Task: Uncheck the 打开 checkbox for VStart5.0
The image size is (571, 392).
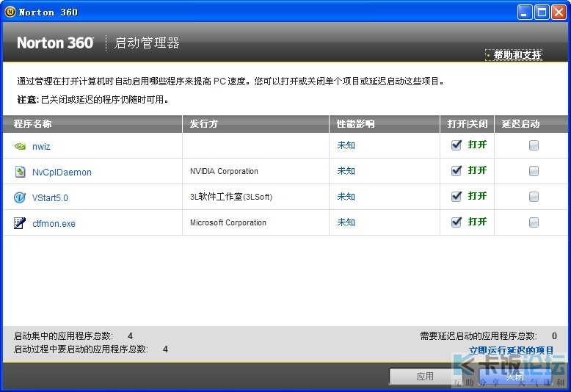Action: (x=457, y=196)
